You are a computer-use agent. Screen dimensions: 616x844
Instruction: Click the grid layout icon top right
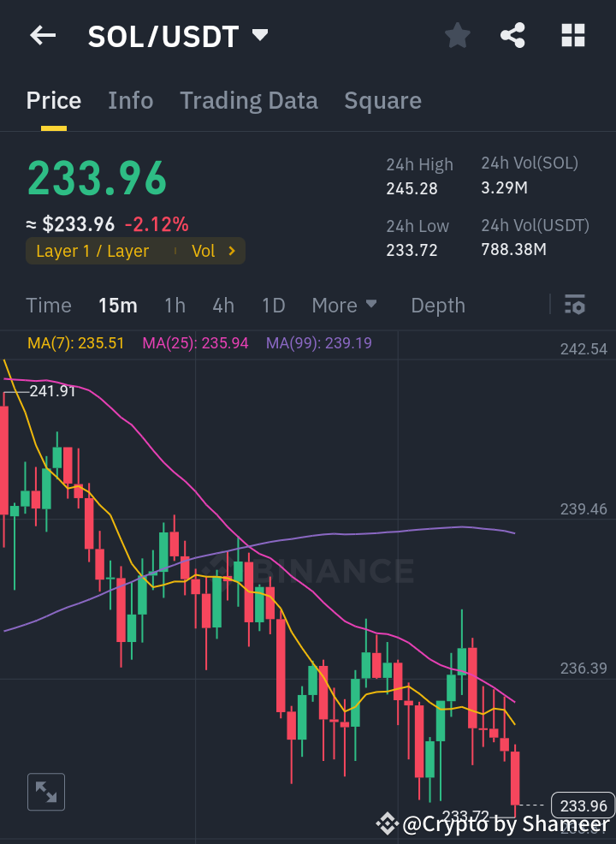point(572,35)
